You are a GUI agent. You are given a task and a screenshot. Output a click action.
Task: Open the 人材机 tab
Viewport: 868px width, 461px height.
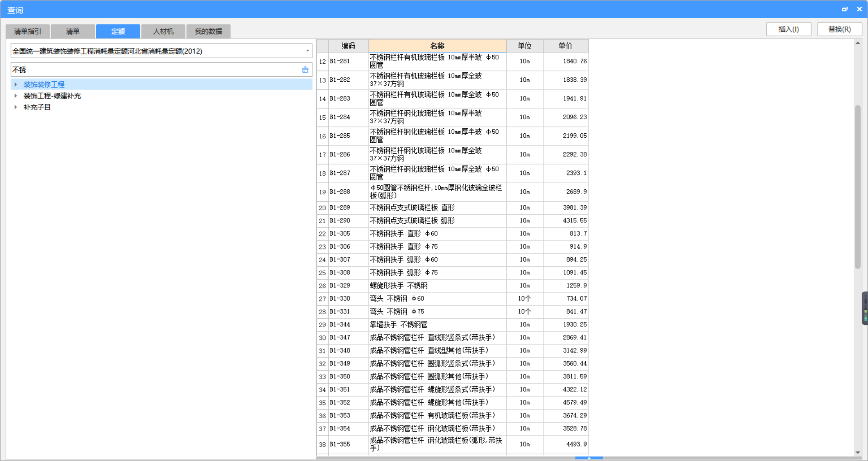163,31
